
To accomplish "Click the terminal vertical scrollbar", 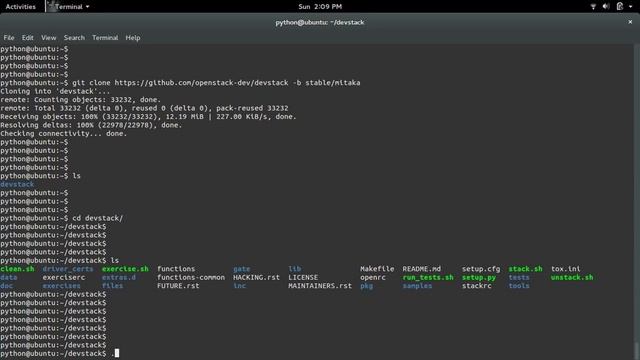I will tap(637, 202).
